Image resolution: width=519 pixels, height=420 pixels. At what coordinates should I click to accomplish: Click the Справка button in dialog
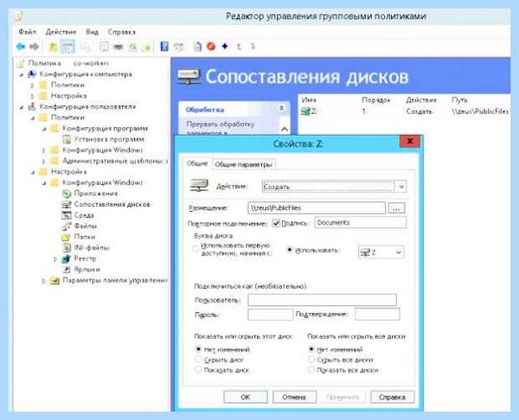(x=392, y=398)
